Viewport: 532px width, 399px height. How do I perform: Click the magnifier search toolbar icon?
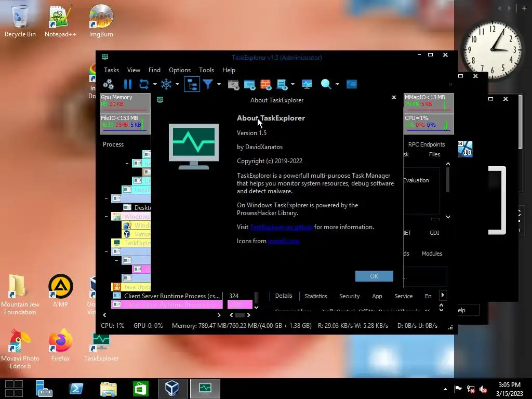(326, 84)
